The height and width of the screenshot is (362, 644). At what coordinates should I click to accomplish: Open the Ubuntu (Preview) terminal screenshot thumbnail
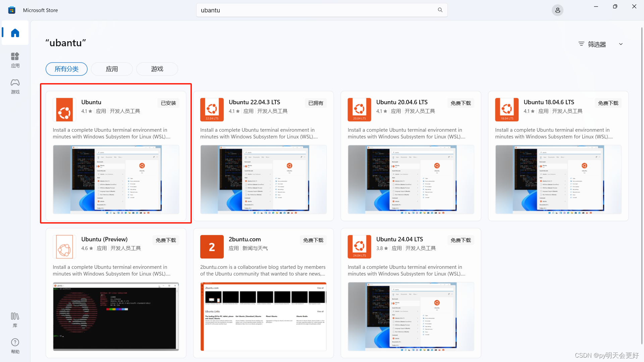116,316
